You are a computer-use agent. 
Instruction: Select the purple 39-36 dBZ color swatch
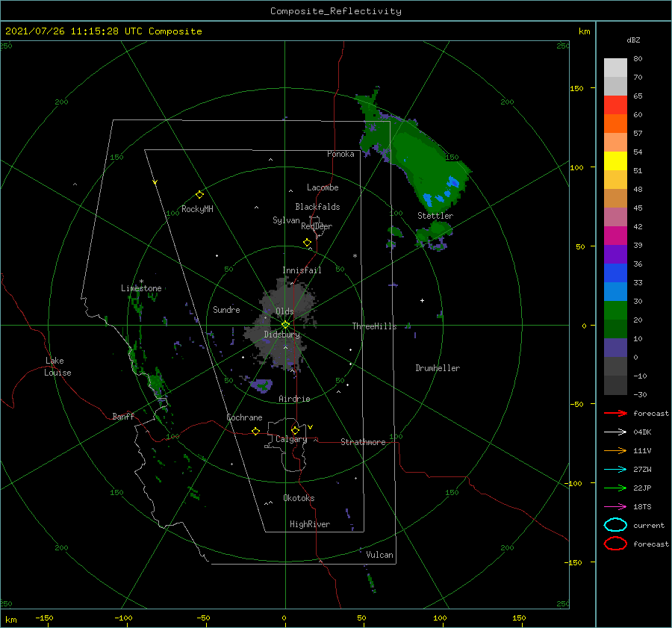coord(615,255)
